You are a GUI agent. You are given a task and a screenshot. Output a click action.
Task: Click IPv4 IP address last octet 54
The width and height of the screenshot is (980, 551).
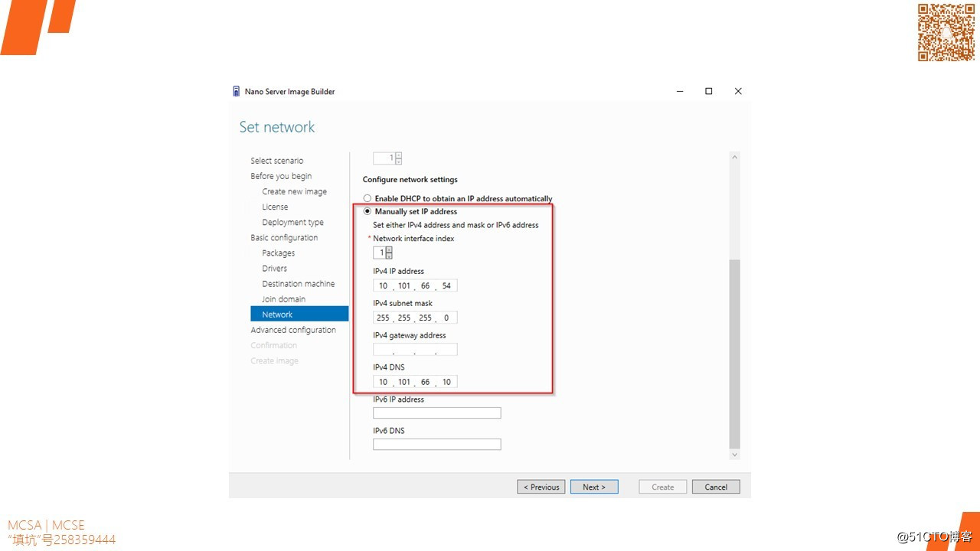[x=446, y=285]
